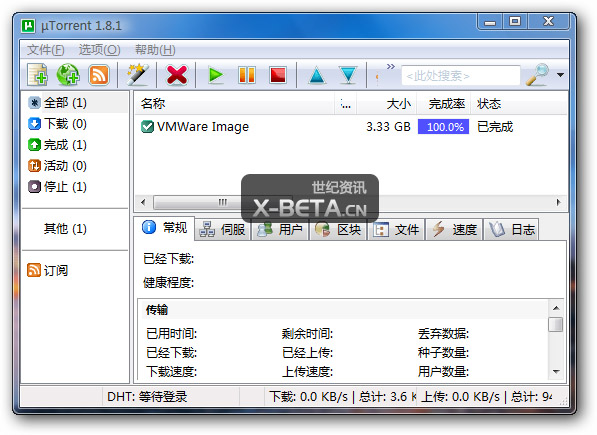Click the magnifier search icon
The width and height of the screenshot is (597, 435).
(537, 75)
